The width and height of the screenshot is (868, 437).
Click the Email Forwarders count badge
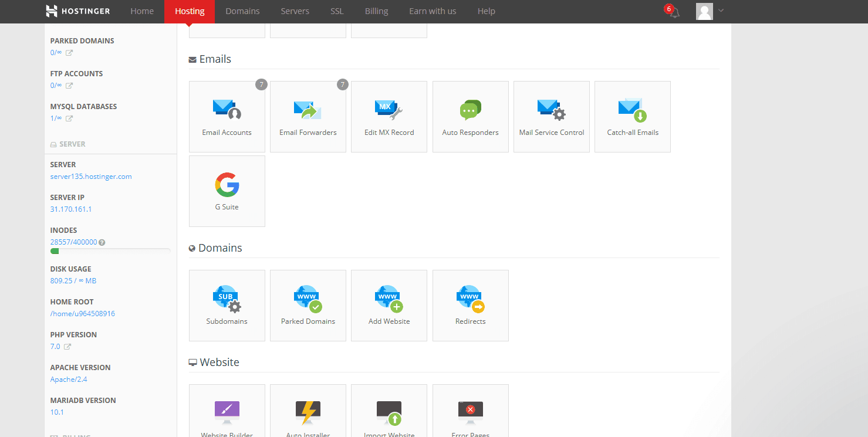click(x=343, y=85)
